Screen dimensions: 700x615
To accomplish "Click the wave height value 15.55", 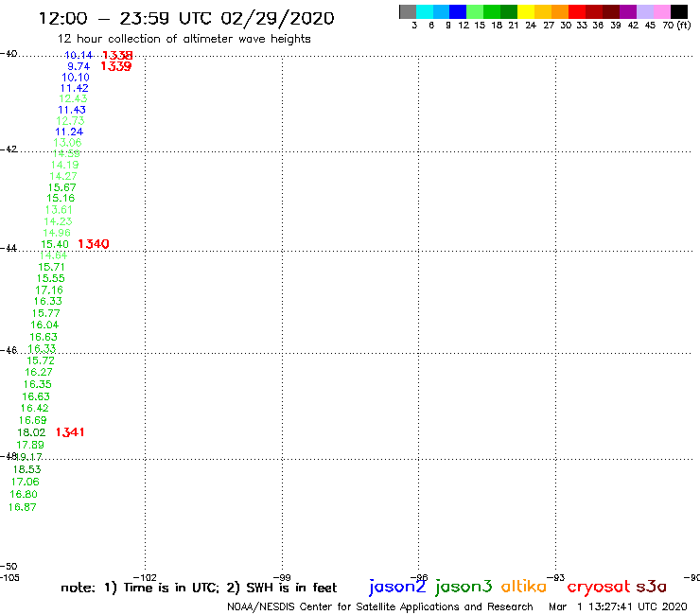I will coord(50,278).
